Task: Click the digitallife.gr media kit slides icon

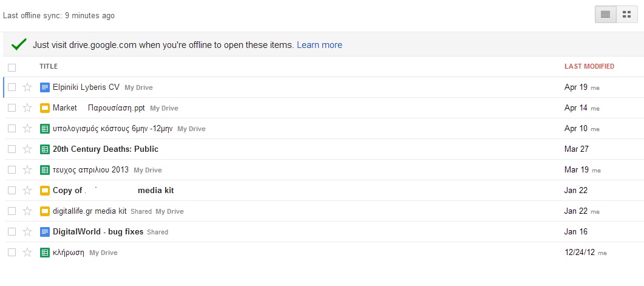Action: [x=44, y=211]
